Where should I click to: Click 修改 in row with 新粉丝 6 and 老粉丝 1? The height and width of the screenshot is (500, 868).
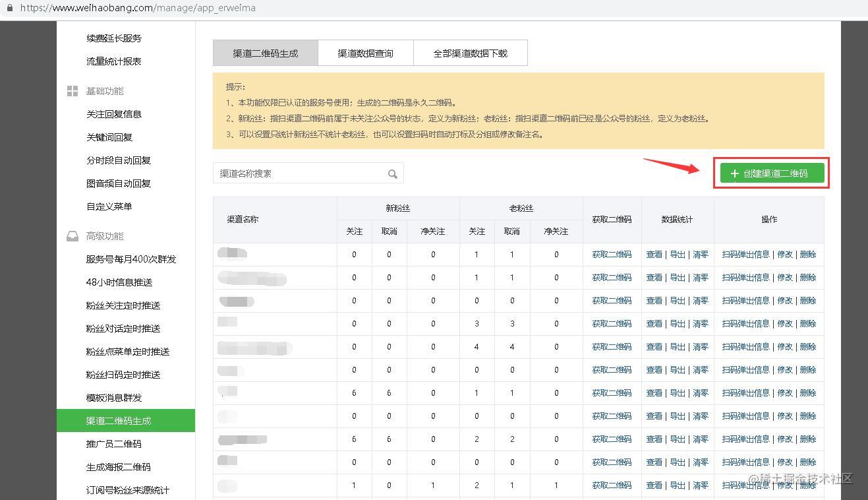tap(785, 393)
